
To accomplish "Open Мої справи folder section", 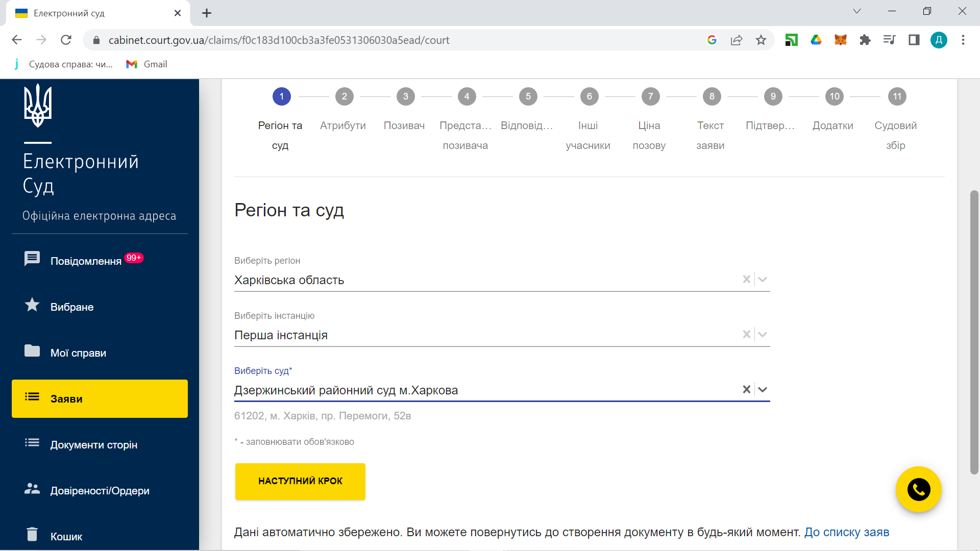I will coord(78,353).
